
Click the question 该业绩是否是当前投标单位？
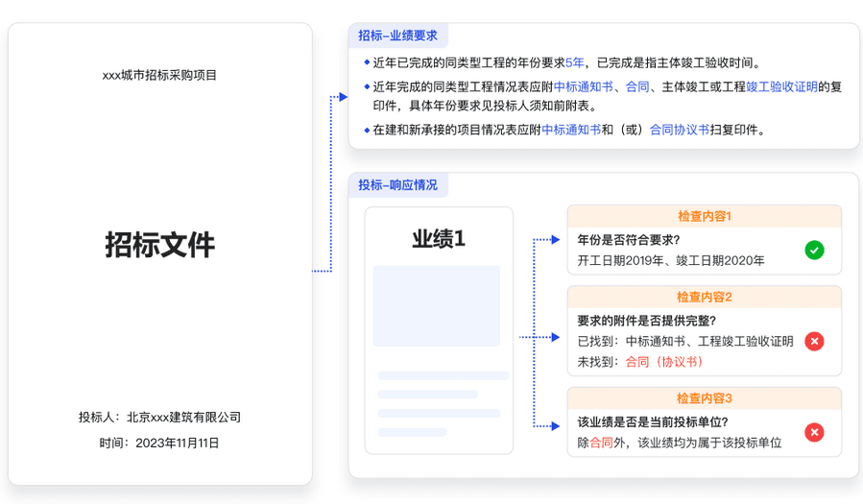(653, 422)
